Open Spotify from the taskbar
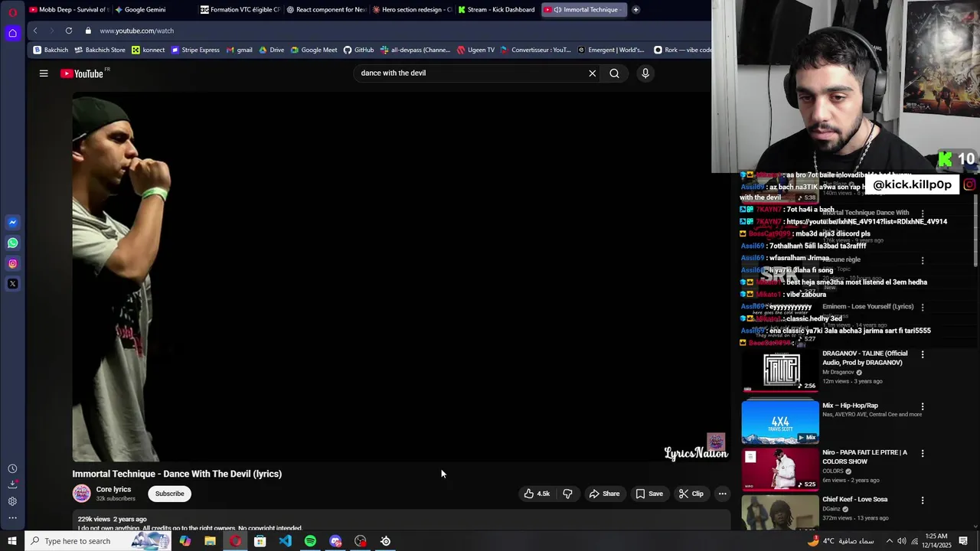 tap(310, 541)
